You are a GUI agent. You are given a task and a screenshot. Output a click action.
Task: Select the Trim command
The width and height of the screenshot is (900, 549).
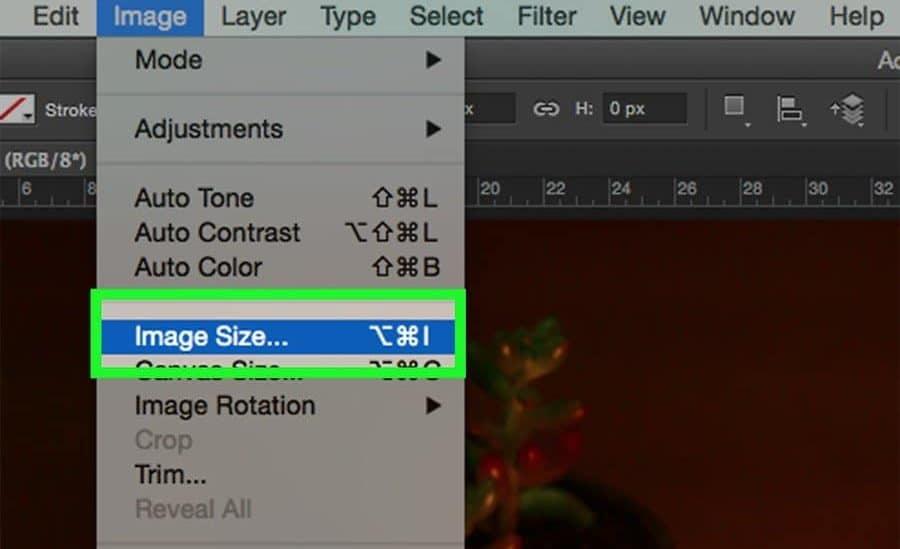(170, 475)
